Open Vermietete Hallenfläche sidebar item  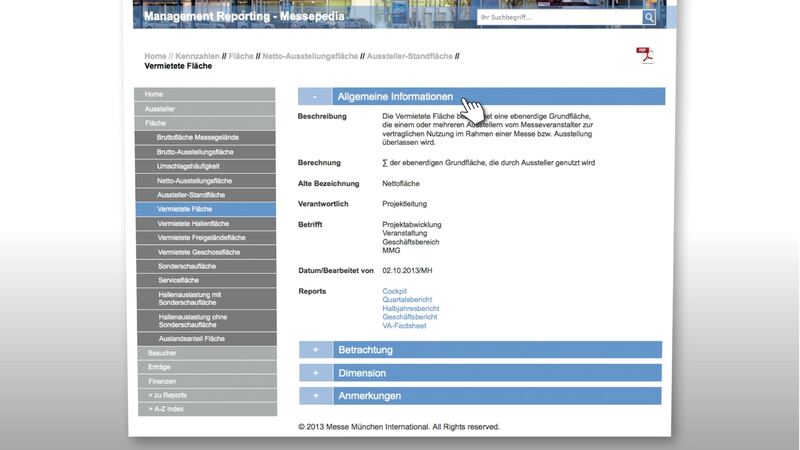click(x=206, y=223)
